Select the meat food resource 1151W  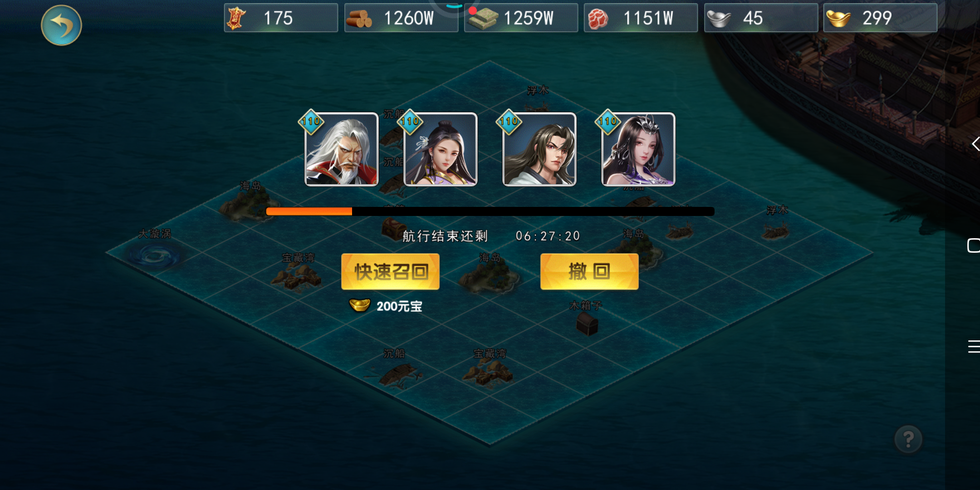coord(641,18)
